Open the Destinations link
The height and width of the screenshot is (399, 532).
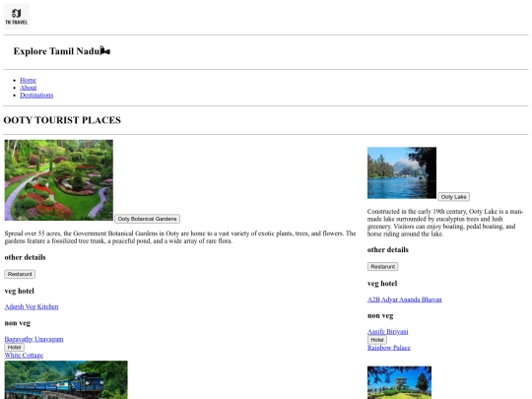tap(36, 95)
